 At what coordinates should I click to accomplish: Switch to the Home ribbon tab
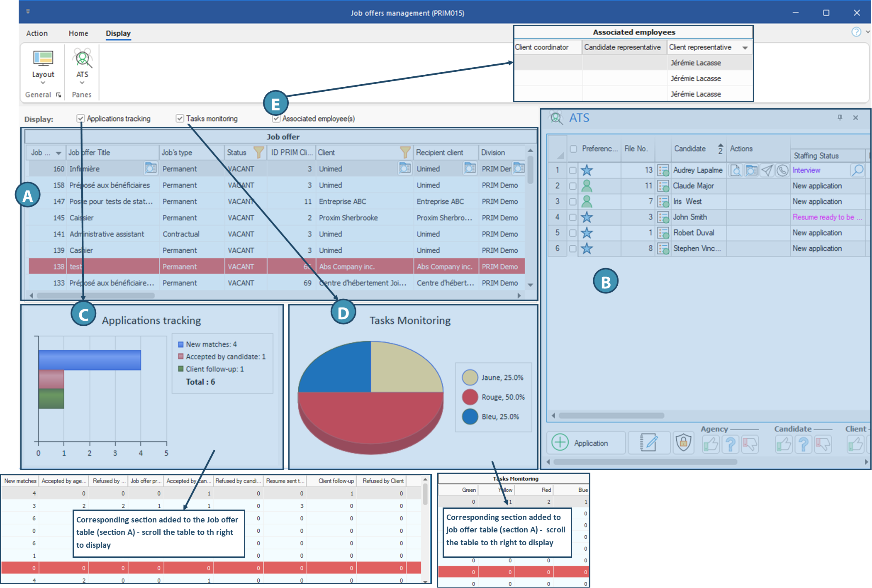78,33
